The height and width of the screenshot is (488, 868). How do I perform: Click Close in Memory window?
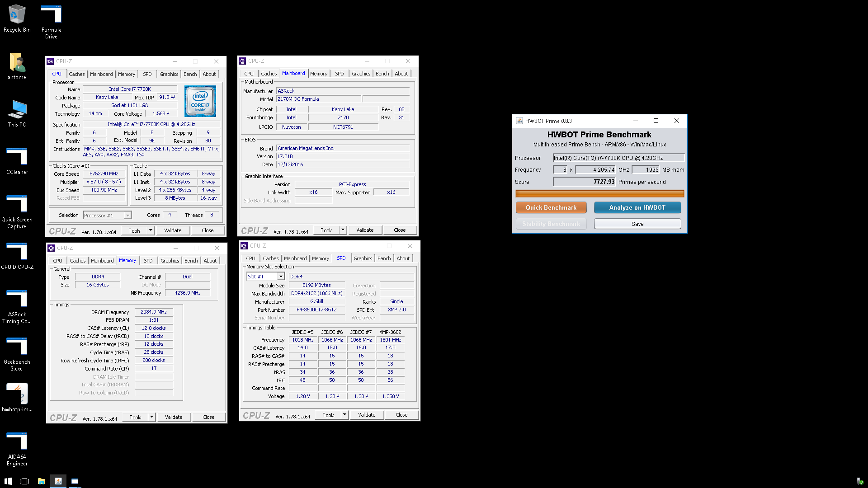(208, 417)
